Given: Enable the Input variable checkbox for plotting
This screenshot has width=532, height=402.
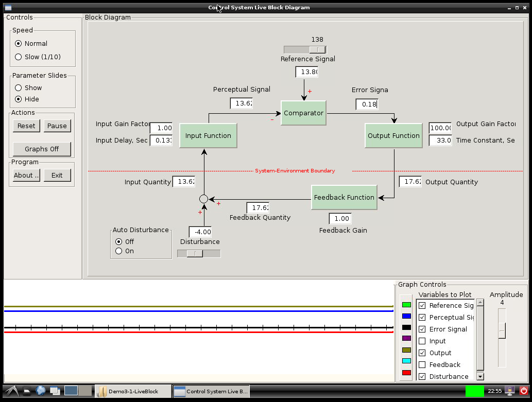Looking at the screenshot, I should pos(422,341).
